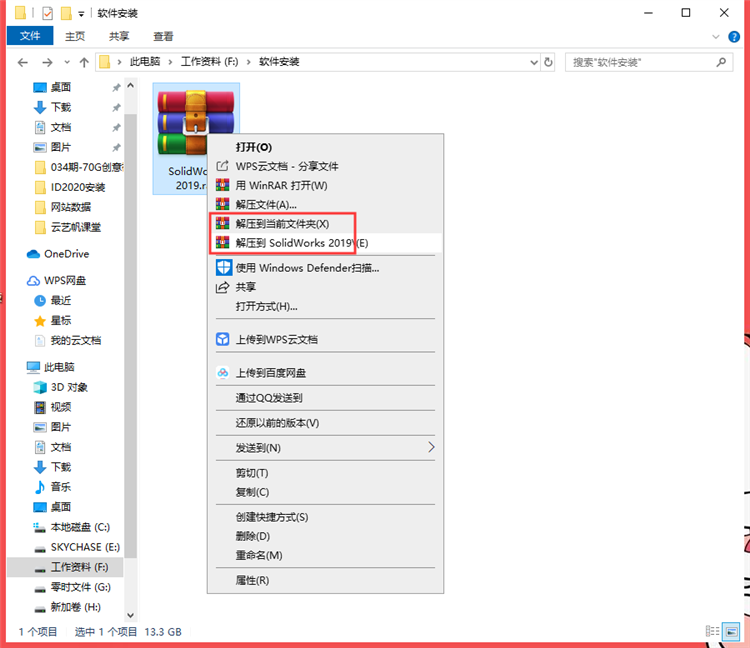Click the WinRAR icon next to 解压文件(A)...

coord(222,204)
